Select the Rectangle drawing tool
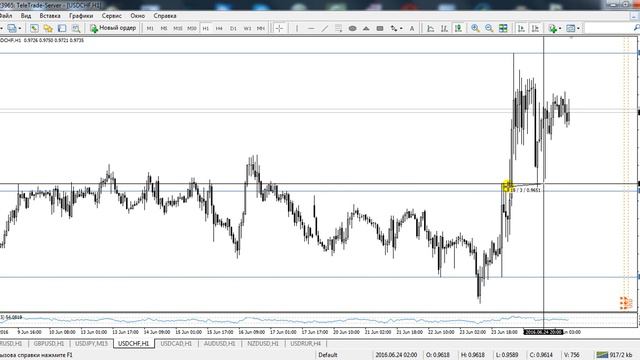640x360 pixels. coord(380,28)
